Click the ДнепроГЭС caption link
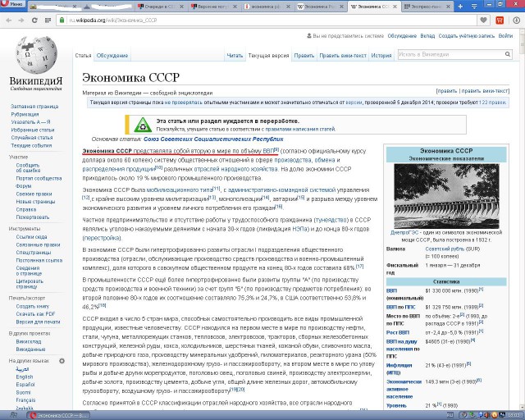Image resolution: width=525 pixels, height=420 pixels. click(x=404, y=232)
